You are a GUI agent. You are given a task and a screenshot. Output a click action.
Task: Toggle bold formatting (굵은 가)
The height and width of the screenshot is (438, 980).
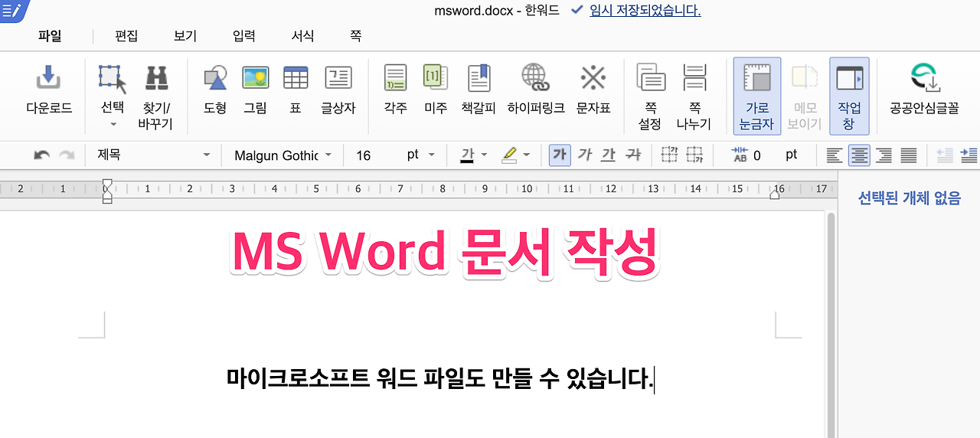(560, 155)
